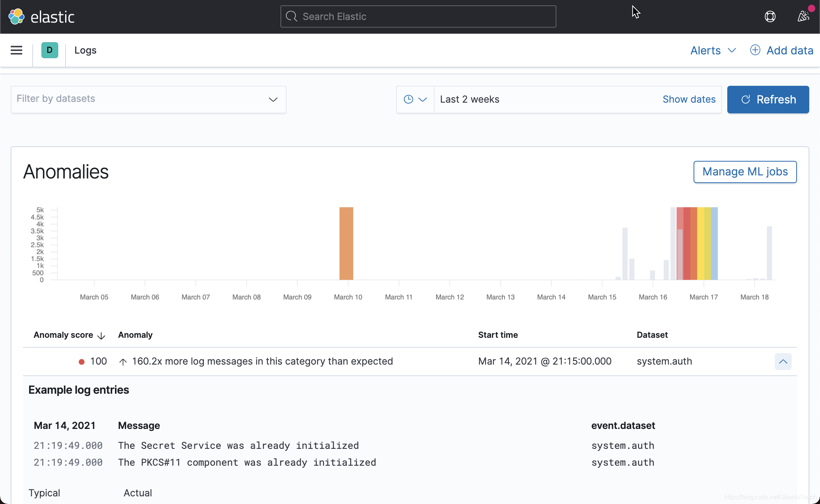The image size is (820, 504).
Task: Open the help lifebuoy icon
Action: coord(770,16)
